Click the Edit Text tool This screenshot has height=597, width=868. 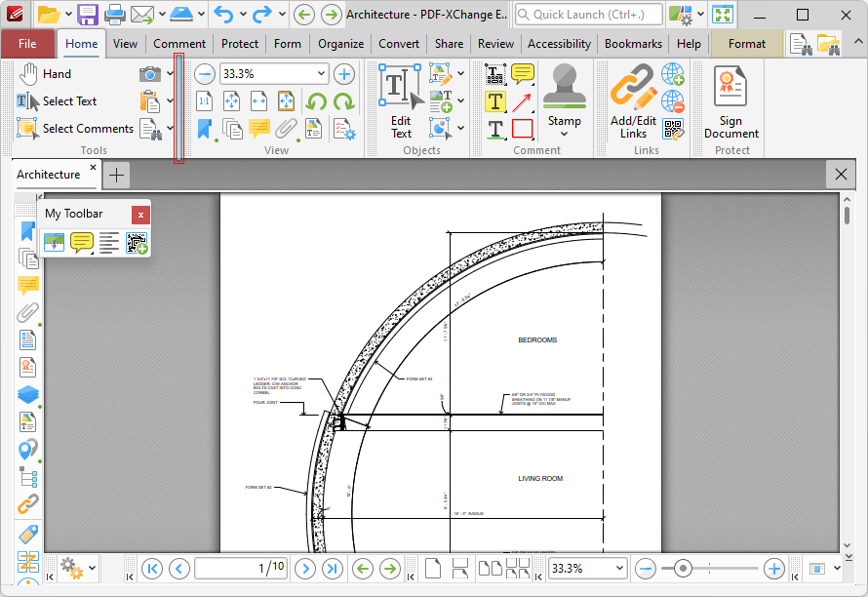[402, 101]
